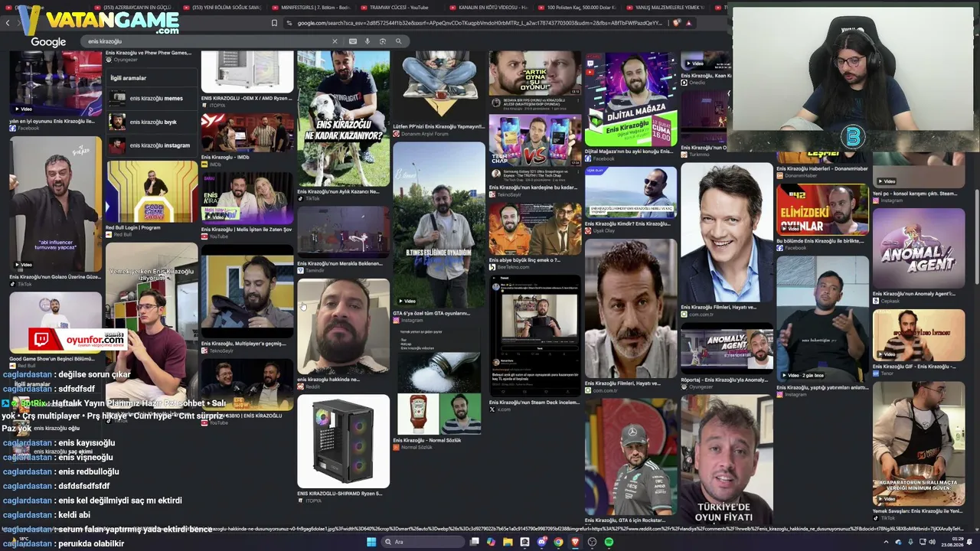
Task: Launch Copilot from the taskbar
Action: (491, 542)
